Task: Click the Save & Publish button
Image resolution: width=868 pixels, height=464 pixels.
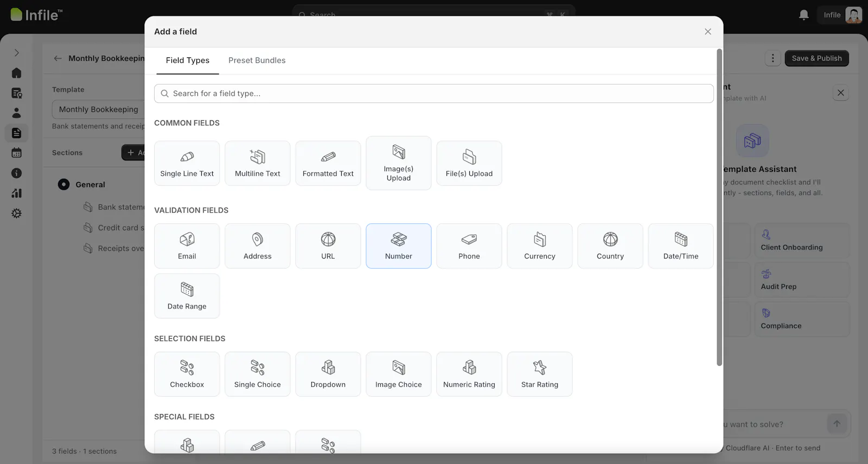Action: point(816,58)
